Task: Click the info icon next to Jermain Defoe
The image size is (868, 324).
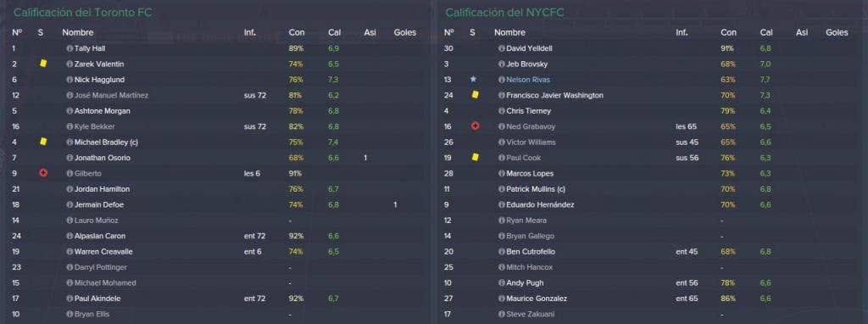Action: [x=70, y=205]
